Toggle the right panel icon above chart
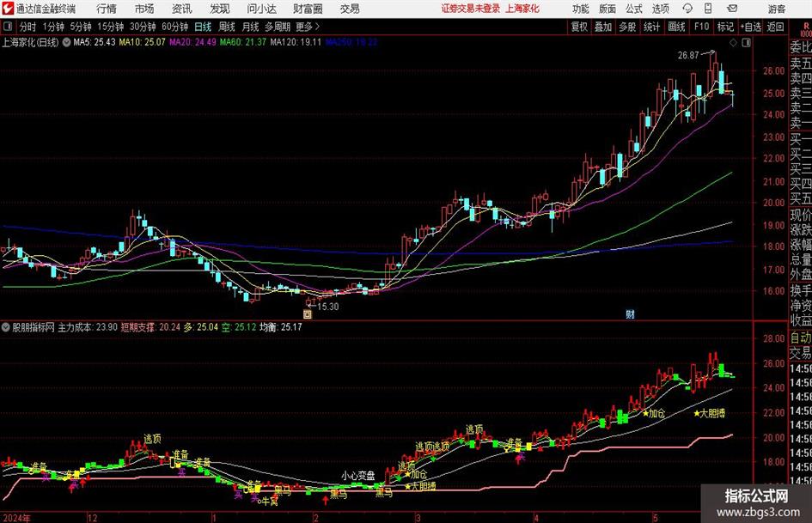 click(x=746, y=43)
